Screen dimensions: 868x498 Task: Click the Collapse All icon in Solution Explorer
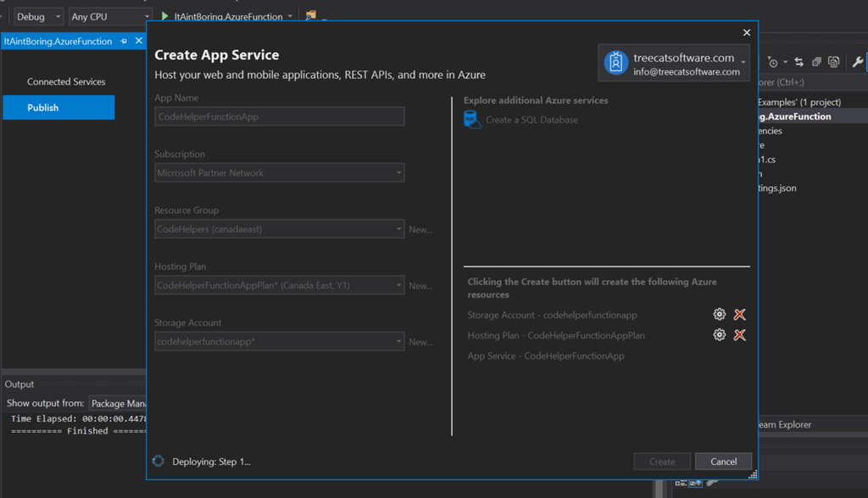point(816,62)
